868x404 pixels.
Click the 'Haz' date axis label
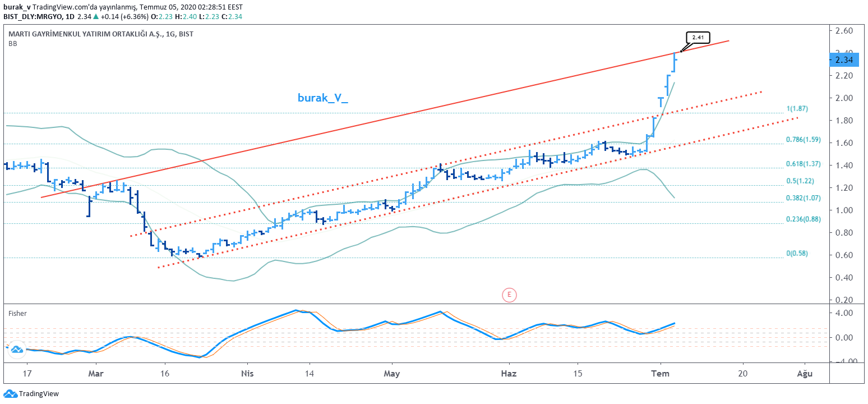click(509, 373)
